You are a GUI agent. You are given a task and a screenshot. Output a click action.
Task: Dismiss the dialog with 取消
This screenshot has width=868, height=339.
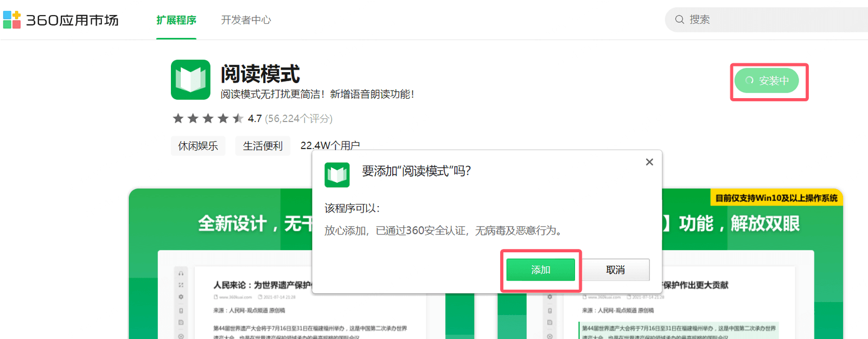click(x=615, y=270)
